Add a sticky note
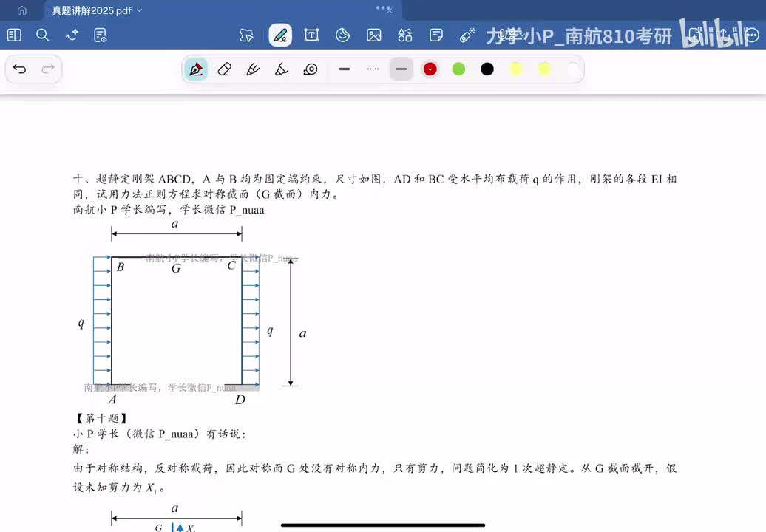The image size is (766, 532). coord(435,35)
